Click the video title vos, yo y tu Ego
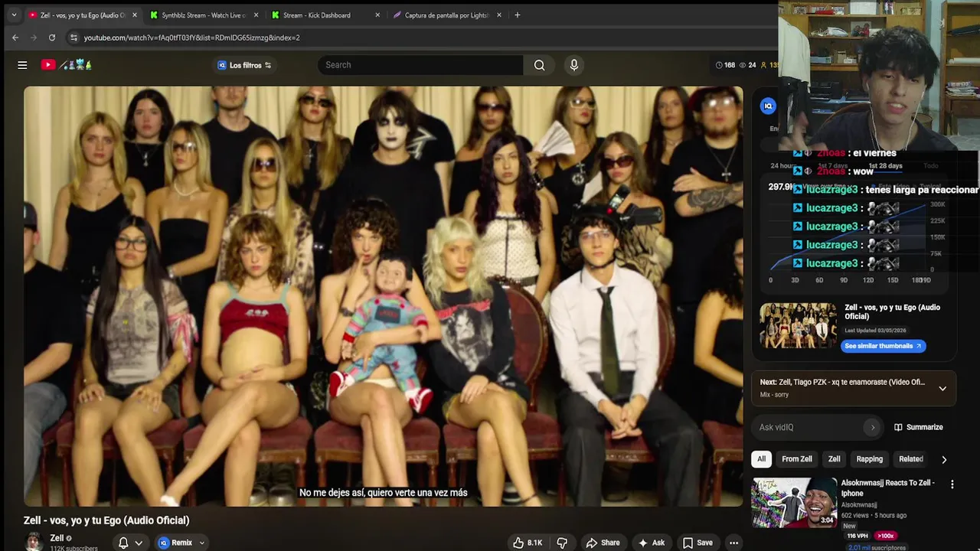 pos(106,520)
